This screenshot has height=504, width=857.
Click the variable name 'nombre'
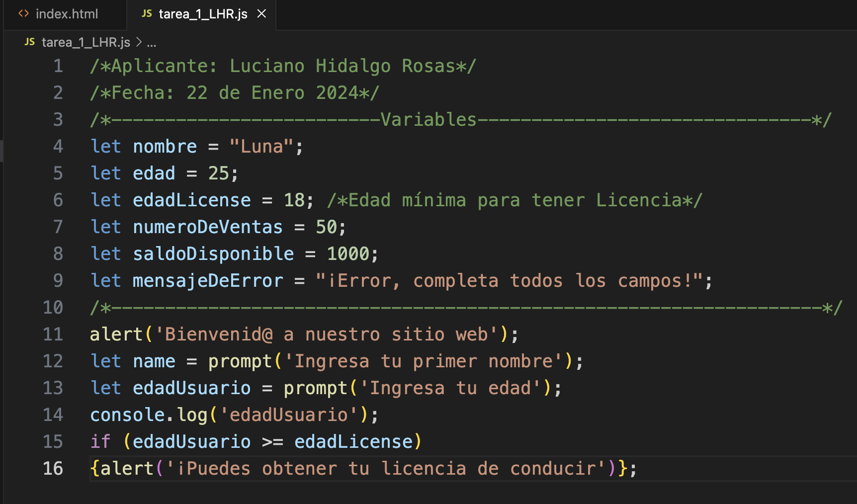point(165,147)
